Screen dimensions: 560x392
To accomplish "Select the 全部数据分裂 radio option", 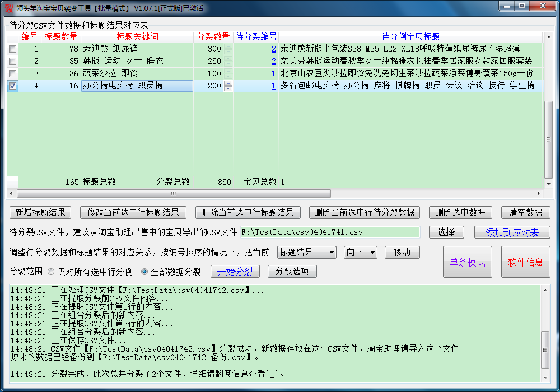I will pyautogui.click(x=144, y=272).
